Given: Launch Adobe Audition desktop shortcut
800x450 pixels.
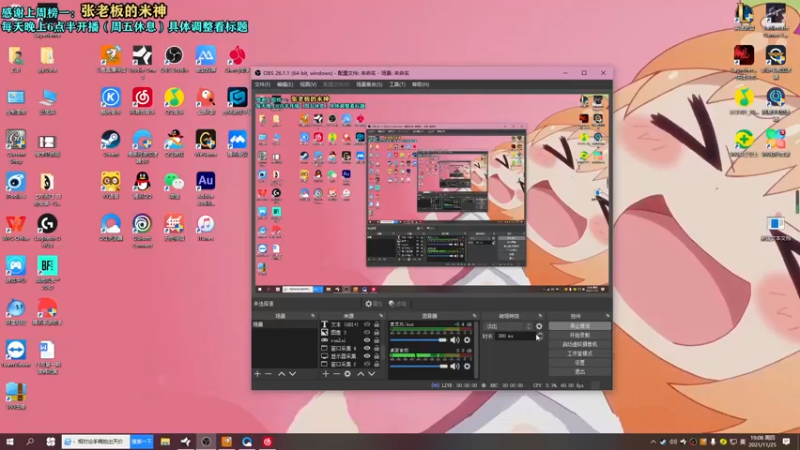Looking at the screenshot, I should pos(206,187).
